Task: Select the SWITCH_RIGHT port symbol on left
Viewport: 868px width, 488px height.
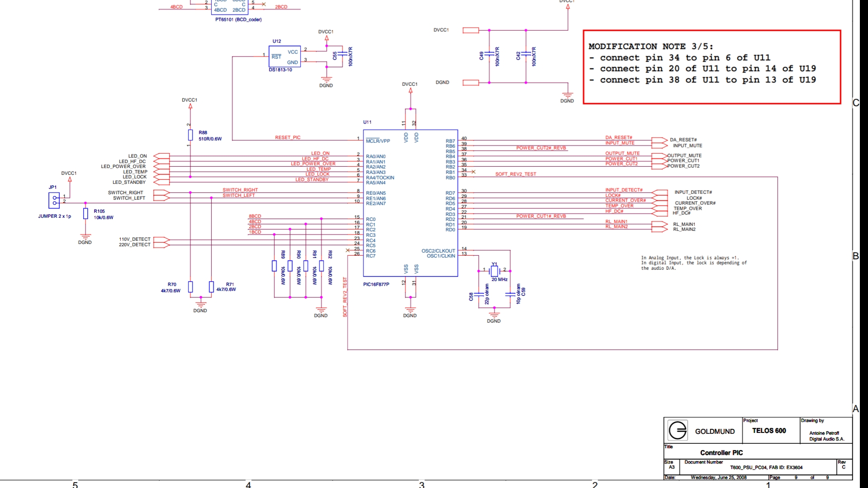Action: point(161,192)
